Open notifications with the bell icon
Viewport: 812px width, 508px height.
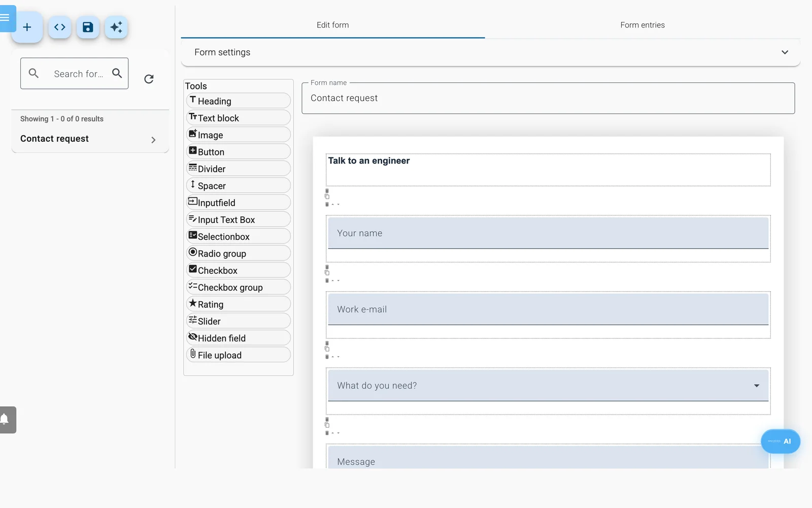(x=6, y=420)
